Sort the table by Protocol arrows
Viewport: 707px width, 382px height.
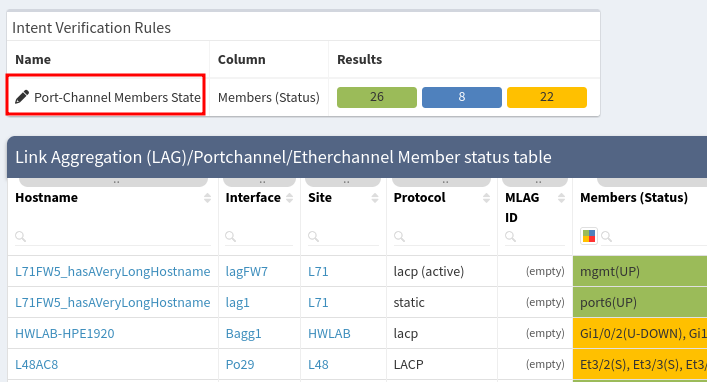[487, 198]
